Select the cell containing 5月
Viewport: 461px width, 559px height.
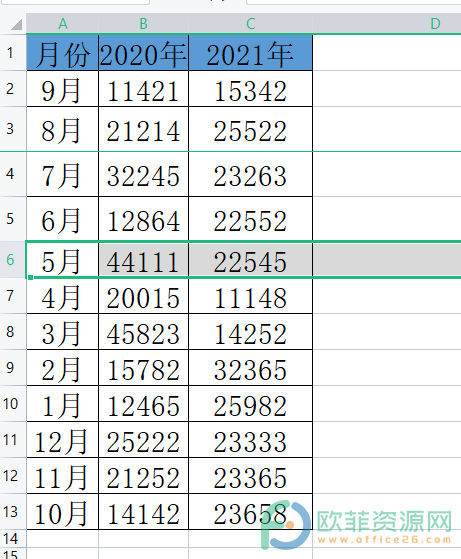pos(62,260)
